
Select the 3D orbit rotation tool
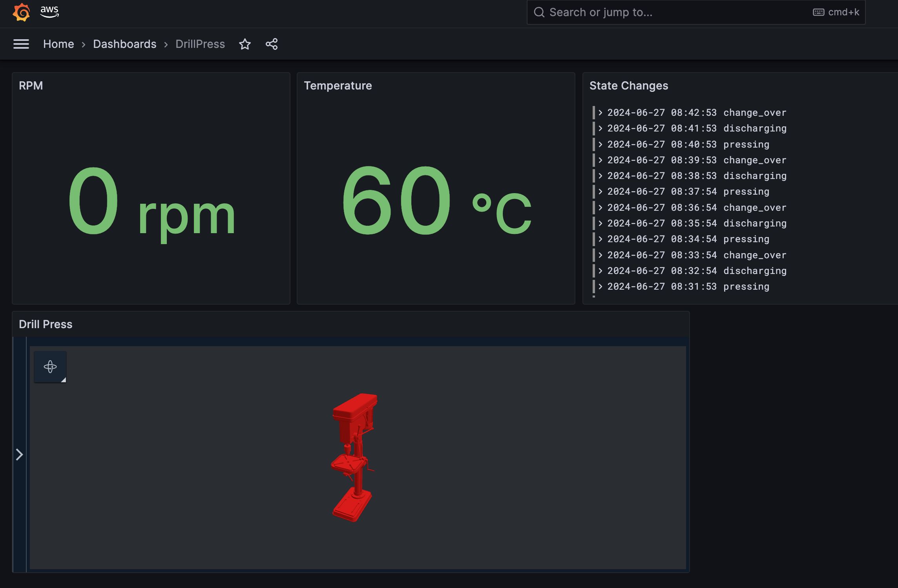pyautogui.click(x=50, y=366)
